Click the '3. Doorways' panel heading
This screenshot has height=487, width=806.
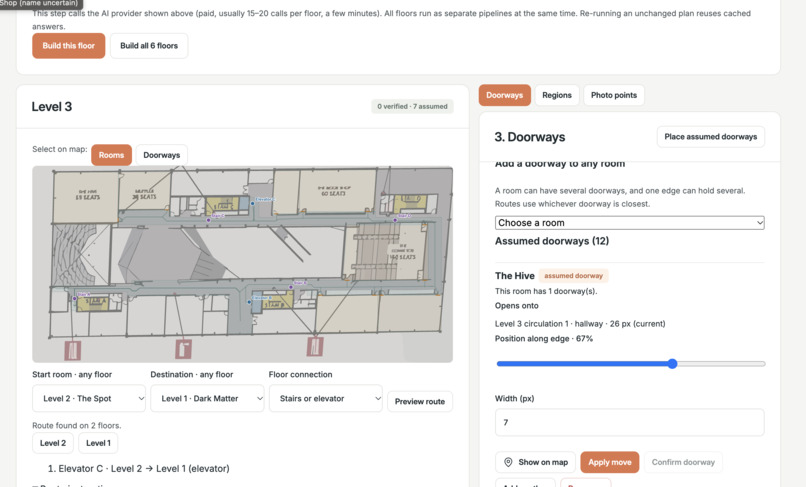tap(529, 137)
